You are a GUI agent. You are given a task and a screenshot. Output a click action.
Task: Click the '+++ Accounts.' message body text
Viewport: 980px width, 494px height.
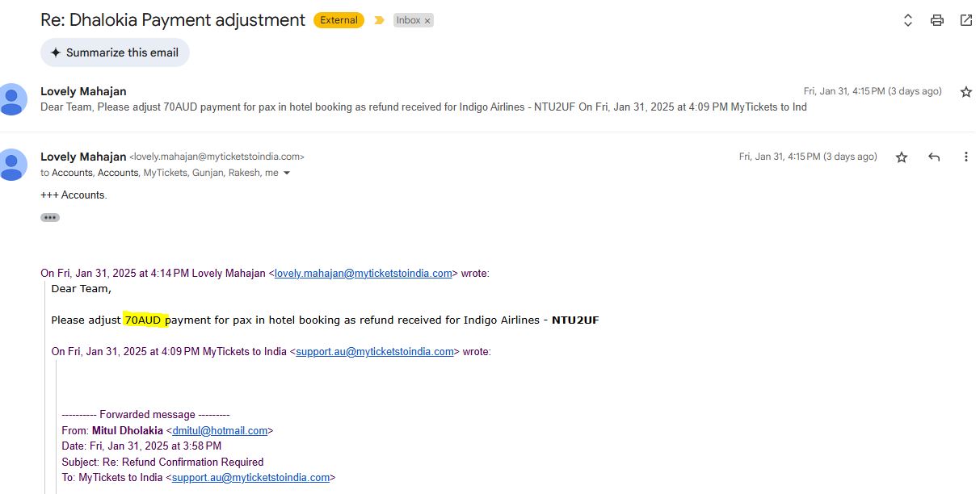(x=74, y=195)
